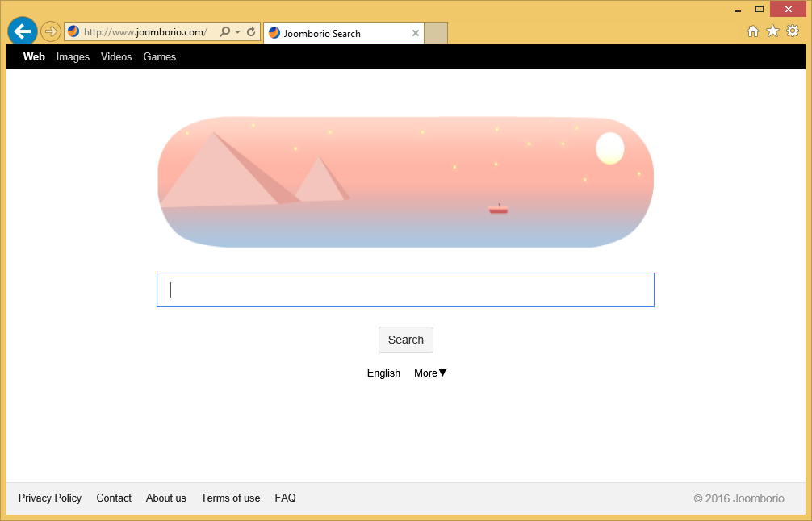
Task: Minimize the browser window
Action: click(738, 10)
